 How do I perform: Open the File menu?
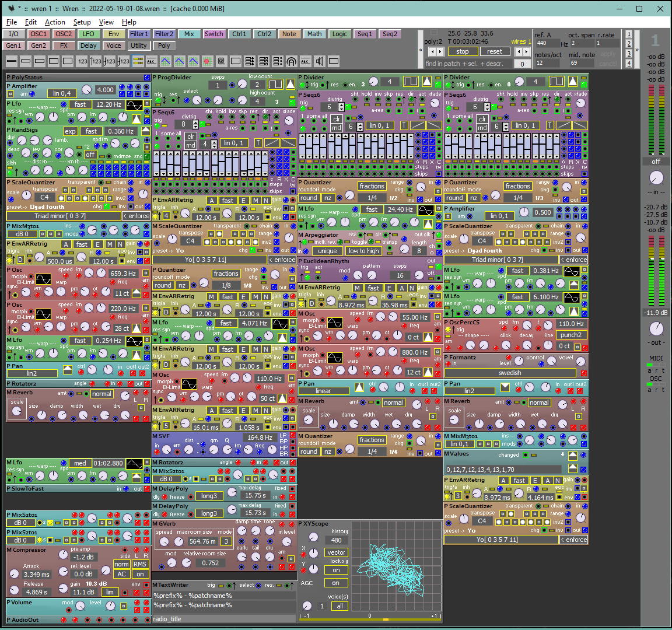(12, 22)
